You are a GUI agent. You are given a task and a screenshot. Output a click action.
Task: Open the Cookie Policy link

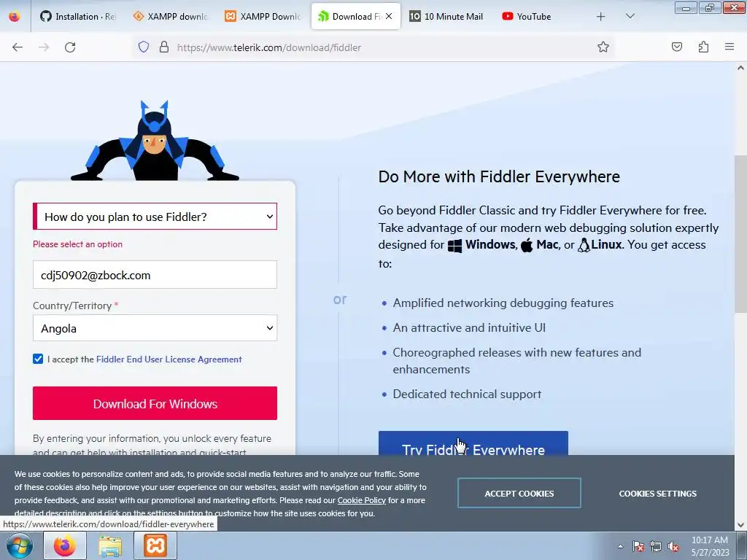coord(362,500)
